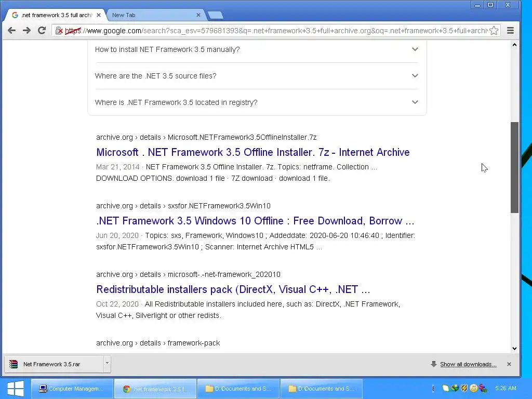Click the WinRAR icon of the downloaded file

(14, 364)
